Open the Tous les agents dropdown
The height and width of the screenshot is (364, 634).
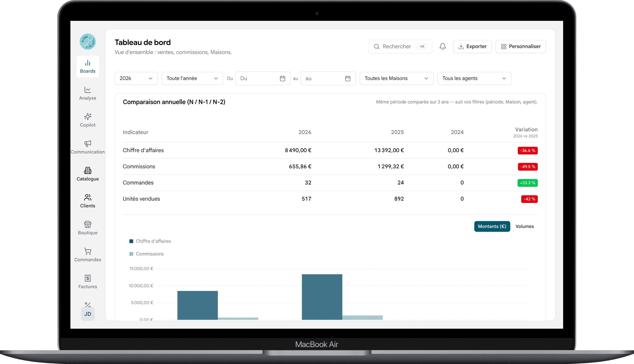tap(474, 79)
